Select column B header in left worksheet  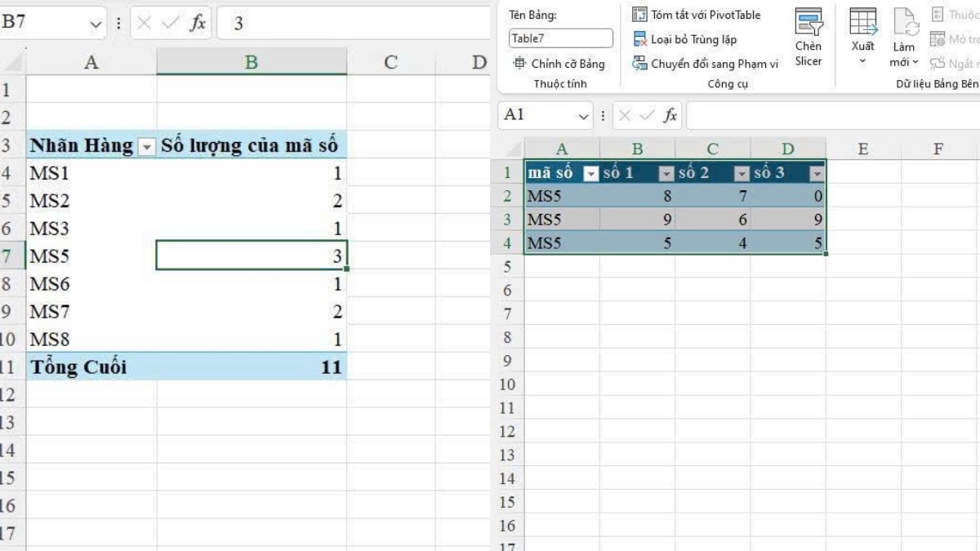(x=252, y=62)
